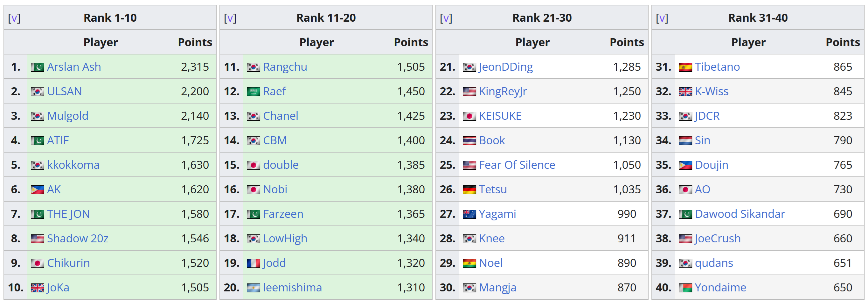Click the Saudi Arabia flag beside Raef
This screenshot has height=300, width=868.
pyautogui.click(x=253, y=92)
